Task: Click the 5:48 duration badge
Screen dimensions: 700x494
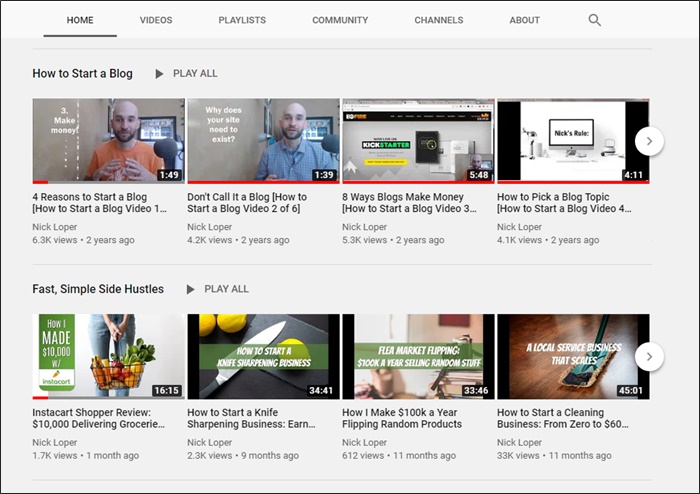Action: tap(479, 175)
